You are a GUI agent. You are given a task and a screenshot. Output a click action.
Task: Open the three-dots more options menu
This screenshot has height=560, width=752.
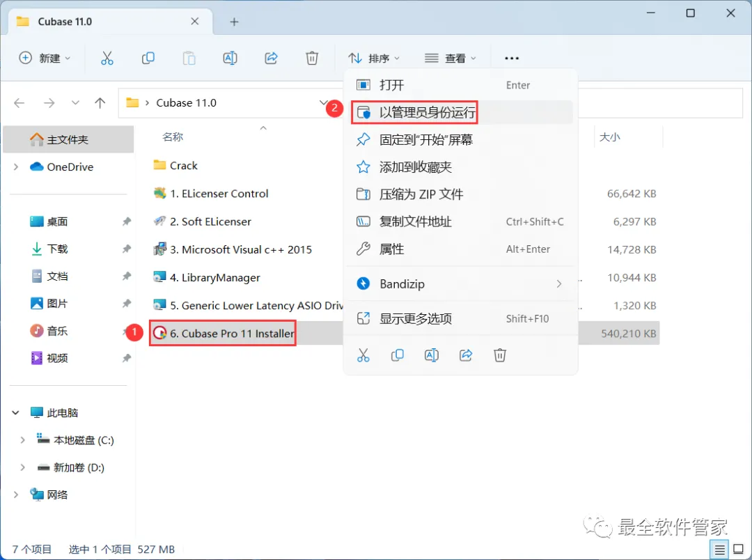(512, 58)
